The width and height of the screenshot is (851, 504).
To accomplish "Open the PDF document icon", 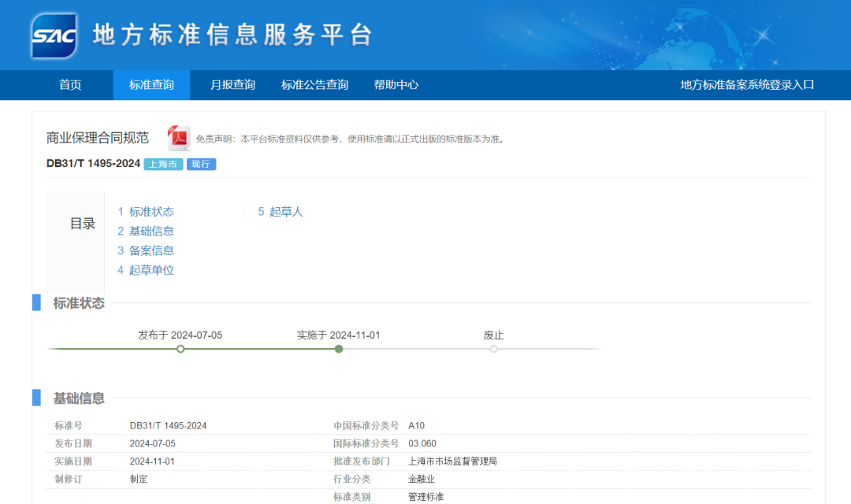I will (179, 137).
